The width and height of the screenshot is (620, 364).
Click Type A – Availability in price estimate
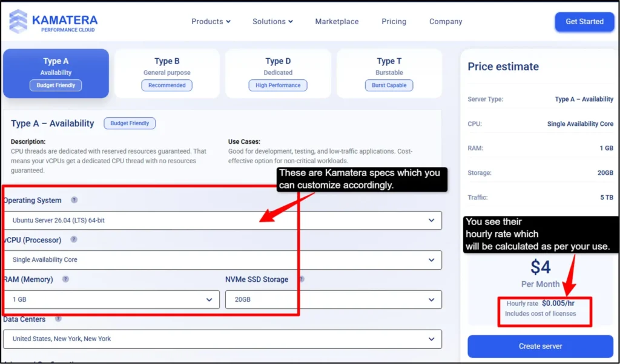click(584, 99)
